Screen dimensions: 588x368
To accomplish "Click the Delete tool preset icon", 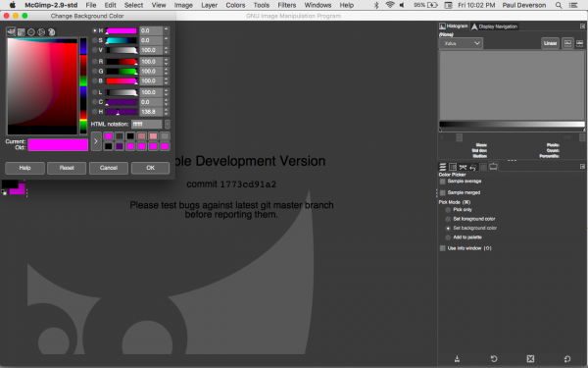I will point(530,358).
